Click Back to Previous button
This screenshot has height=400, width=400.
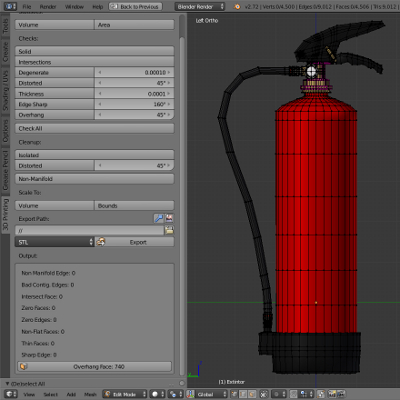[x=135, y=6]
